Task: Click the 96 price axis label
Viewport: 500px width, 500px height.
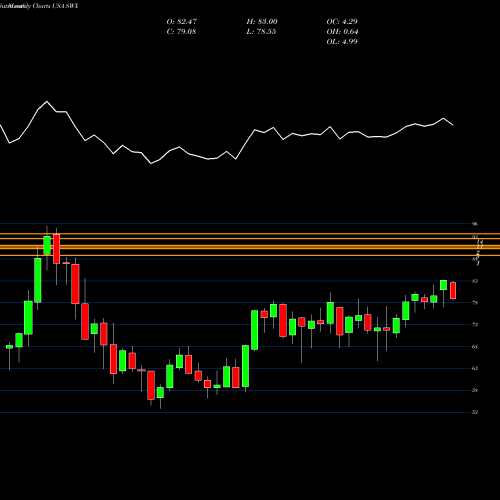Action: pos(475,224)
